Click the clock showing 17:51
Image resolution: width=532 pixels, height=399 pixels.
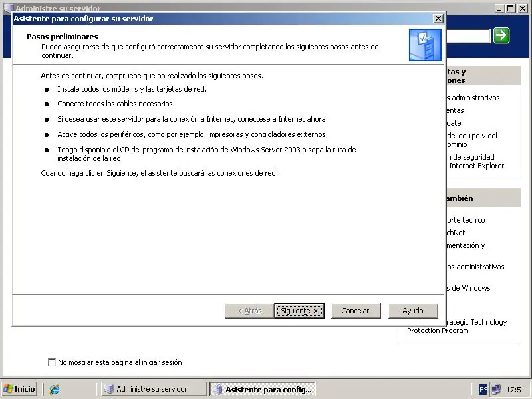pos(515,390)
